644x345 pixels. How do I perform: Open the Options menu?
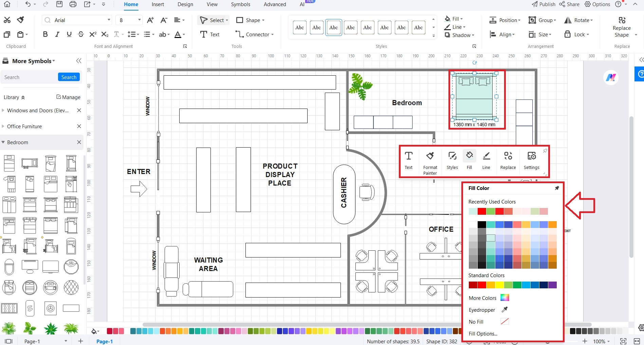coord(597,4)
